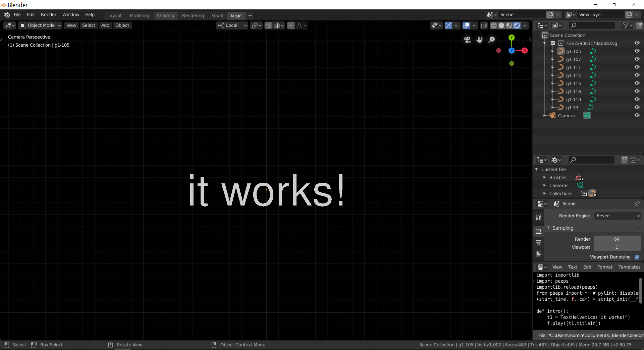Expand the Cameras entry under Current File

coord(544,185)
